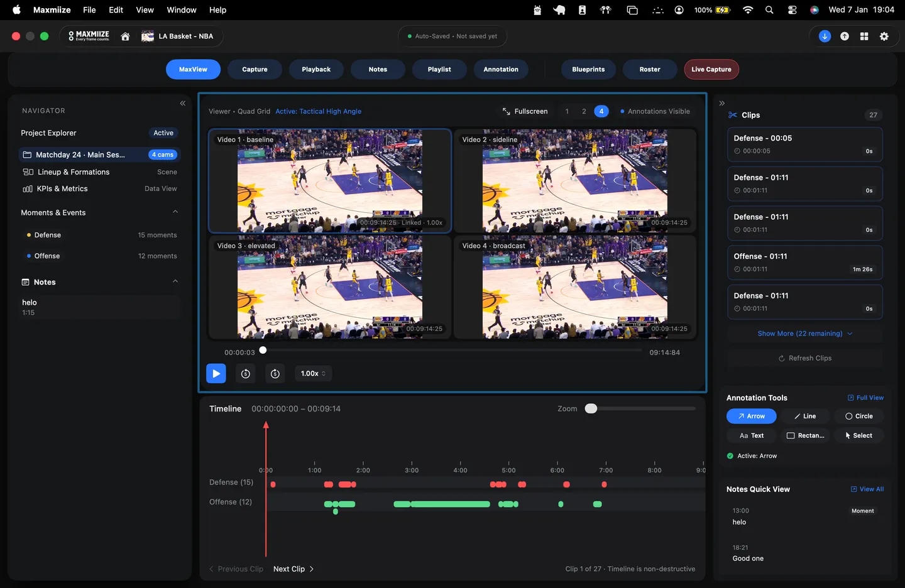Screen dimensions: 905x588
Task: Click the playback scrubber handle
Action: [x=263, y=351]
